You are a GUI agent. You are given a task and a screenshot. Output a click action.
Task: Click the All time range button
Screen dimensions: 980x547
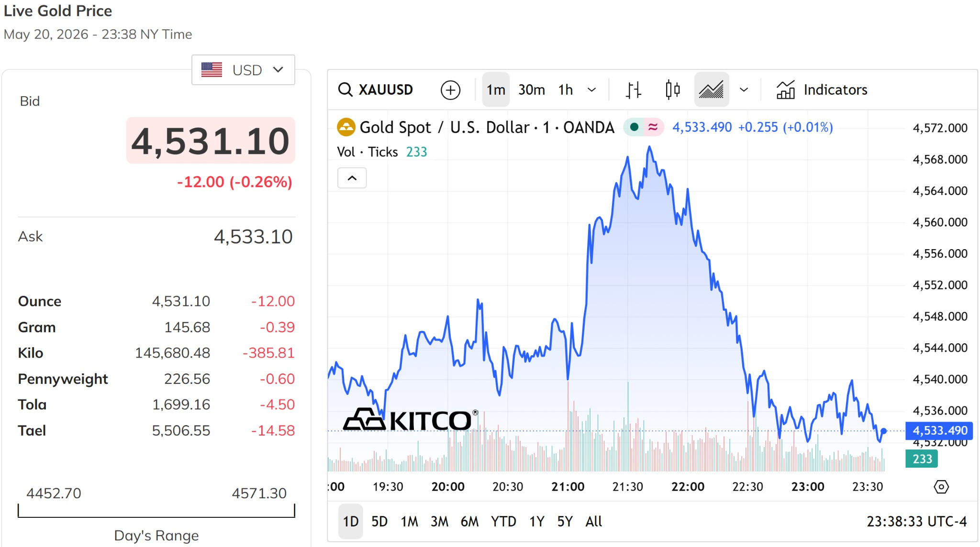click(593, 521)
